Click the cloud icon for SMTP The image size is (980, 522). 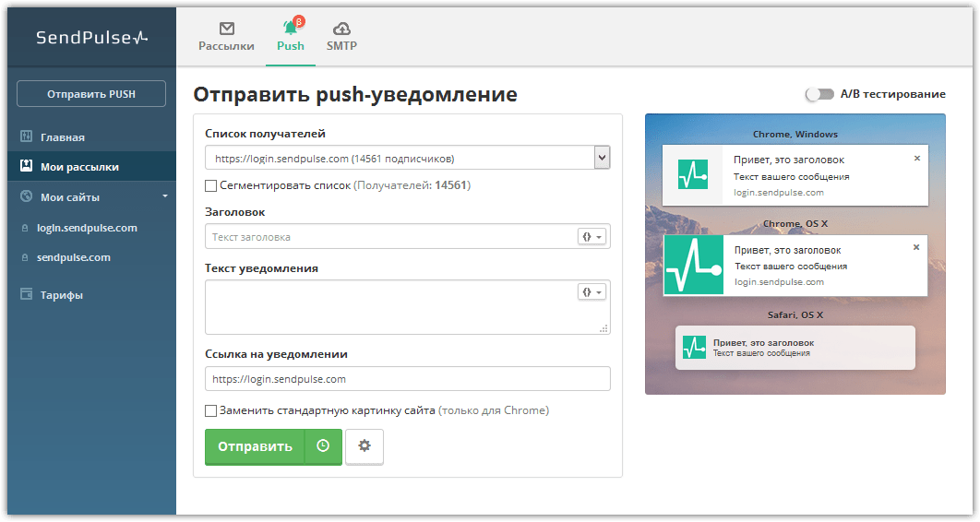coord(341,29)
